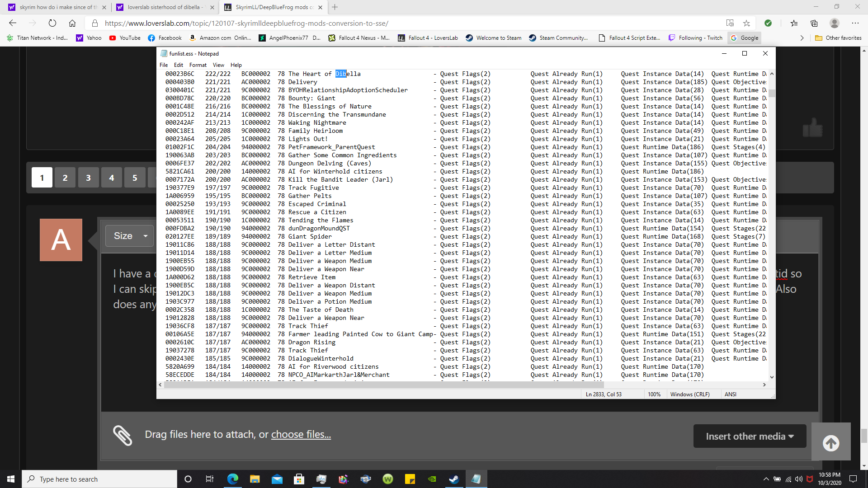The image size is (868, 488).
Task: Add this page to favorites star
Action: point(746,23)
